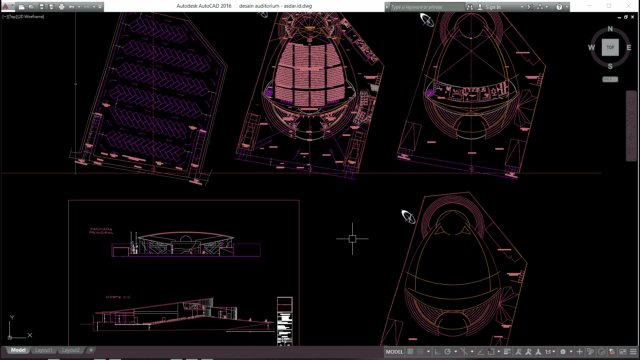Click the annotation visibility icon in status bar
Image resolution: width=640 pixels, height=360 pixels.
[518, 352]
